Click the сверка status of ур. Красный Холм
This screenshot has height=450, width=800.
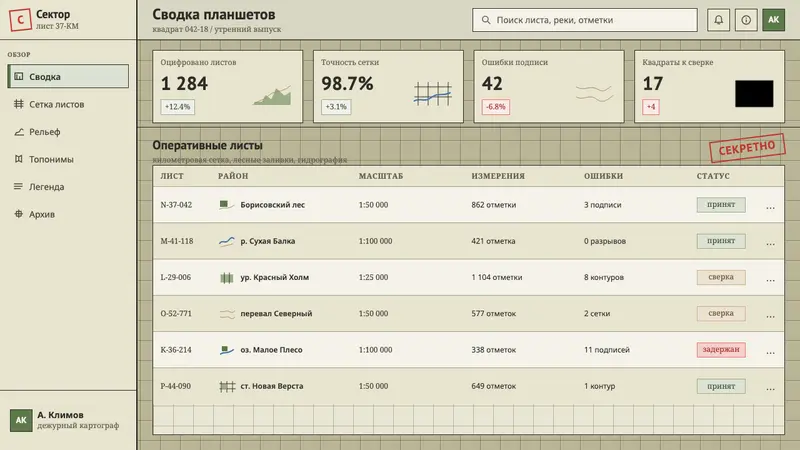click(721, 277)
